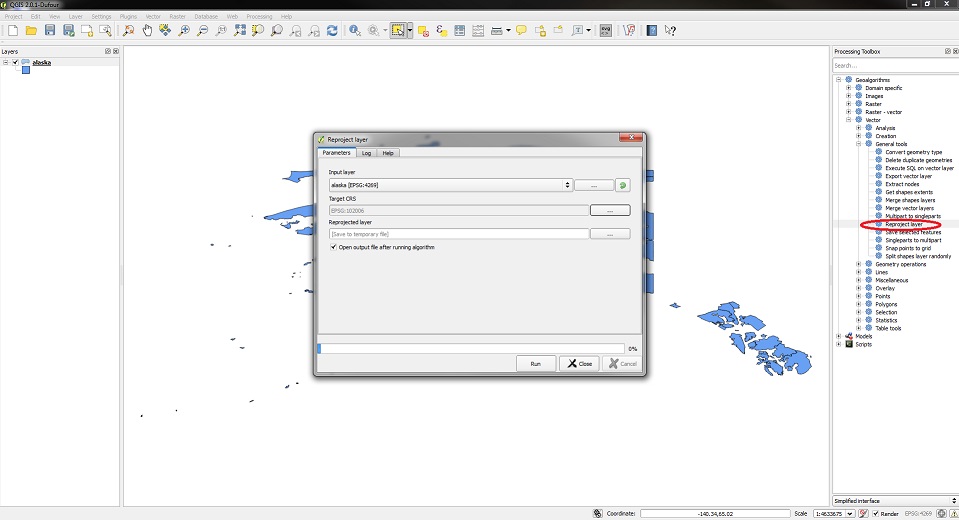Save the project using the floppy disk icon

(x=50, y=30)
